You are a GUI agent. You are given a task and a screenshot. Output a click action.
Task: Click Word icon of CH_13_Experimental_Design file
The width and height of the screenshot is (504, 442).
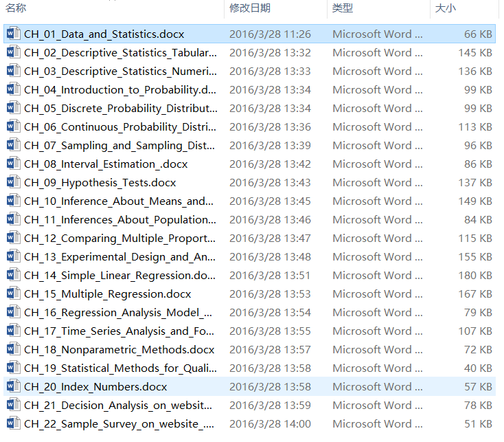14,256
